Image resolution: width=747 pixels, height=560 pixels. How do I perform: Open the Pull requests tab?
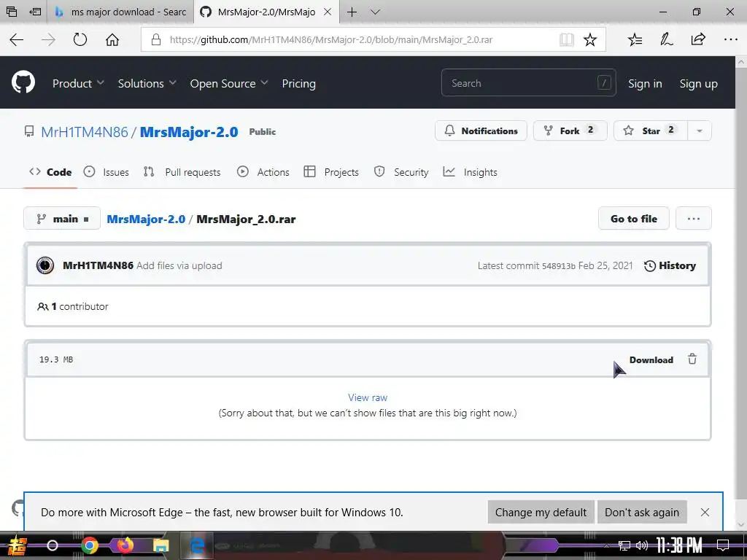[x=182, y=172]
